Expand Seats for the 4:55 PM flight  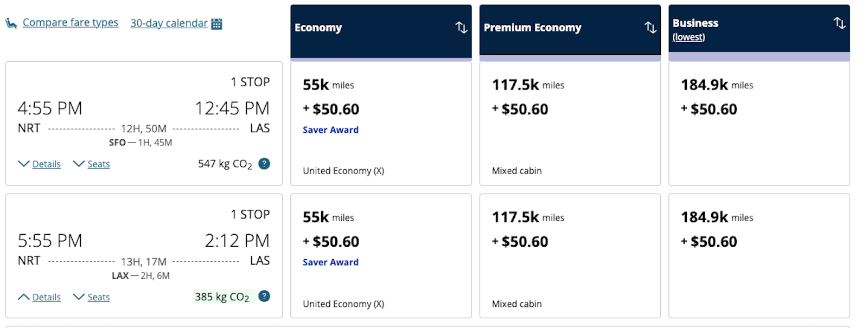click(x=92, y=164)
